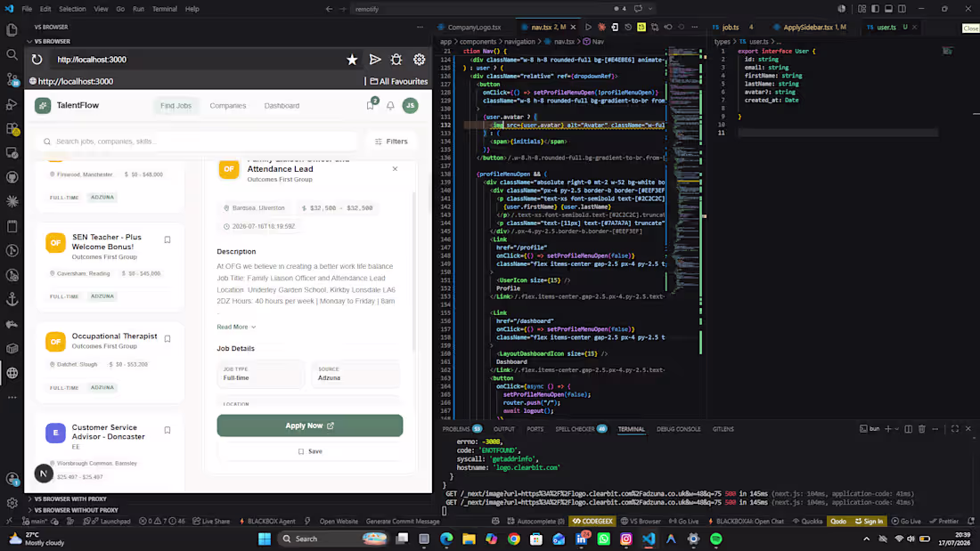Click Sign In in status bar
This screenshot has width=980, height=551.
click(870, 521)
